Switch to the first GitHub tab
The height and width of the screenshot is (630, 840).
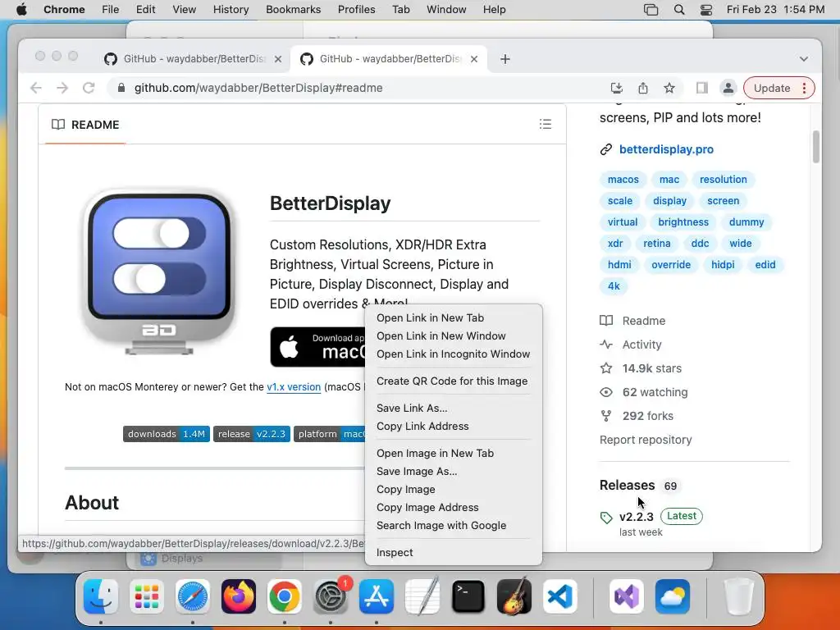pos(194,59)
